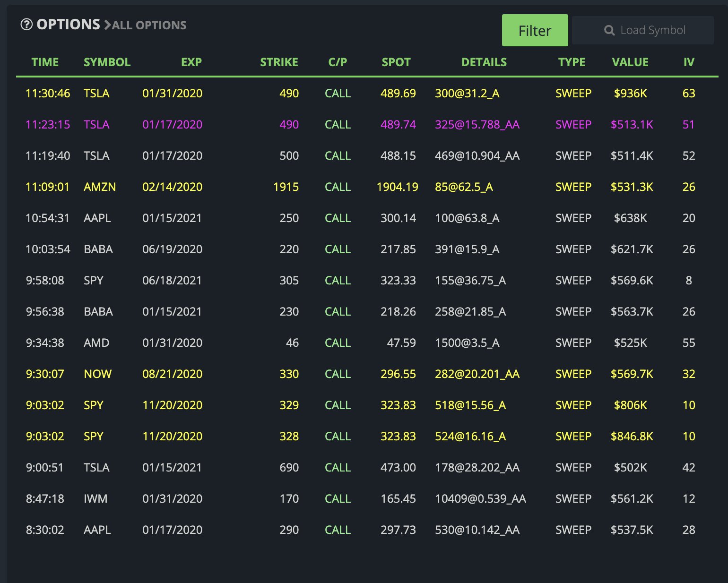Screen dimensions: 728x583
Task: Click value $525K
Action: point(630,343)
